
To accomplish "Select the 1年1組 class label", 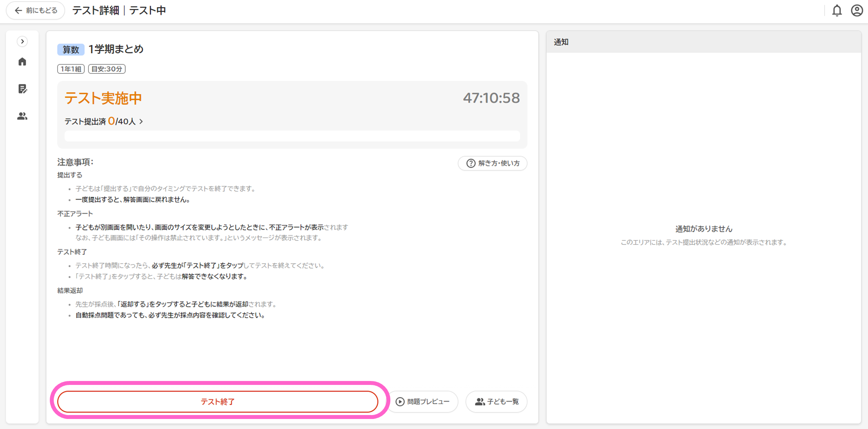I will click(x=71, y=69).
